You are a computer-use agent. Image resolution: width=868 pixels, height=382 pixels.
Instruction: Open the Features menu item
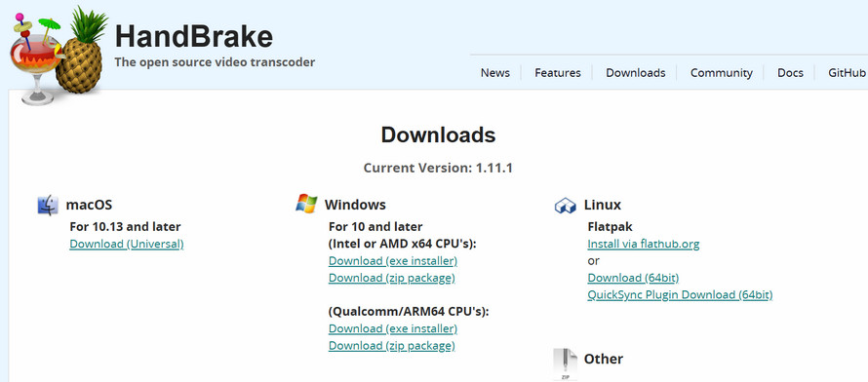coord(558,73)
